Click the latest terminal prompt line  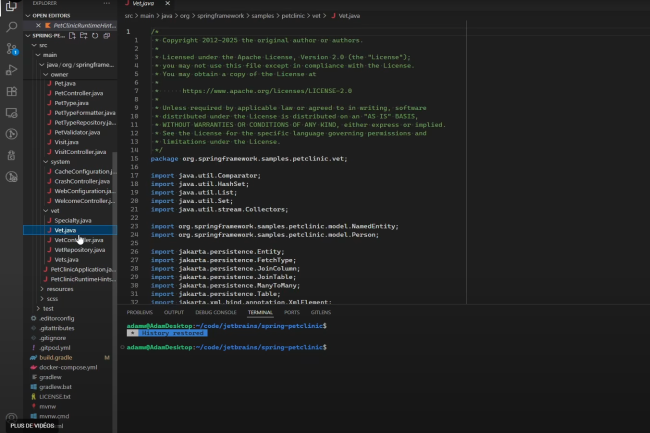tap(227, 347)
